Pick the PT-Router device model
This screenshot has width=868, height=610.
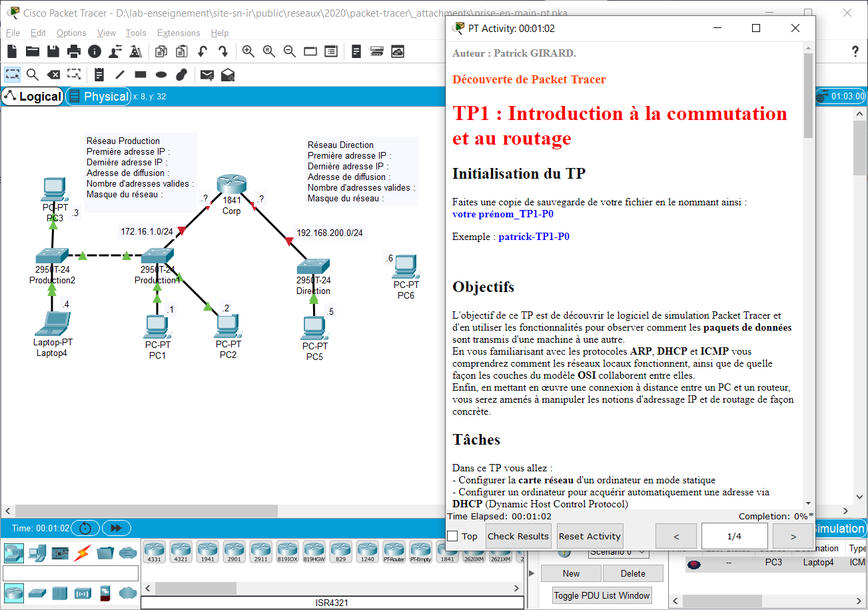point(394,551)
